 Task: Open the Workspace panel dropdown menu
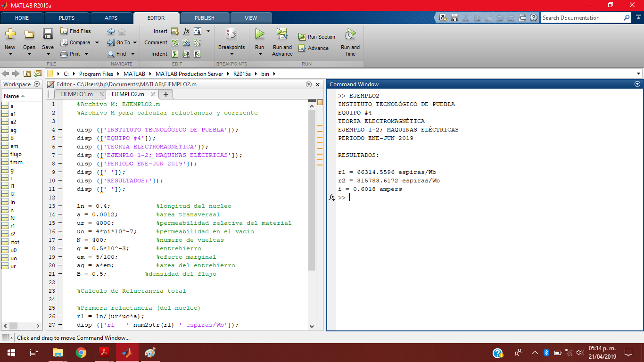pos(37,84)
